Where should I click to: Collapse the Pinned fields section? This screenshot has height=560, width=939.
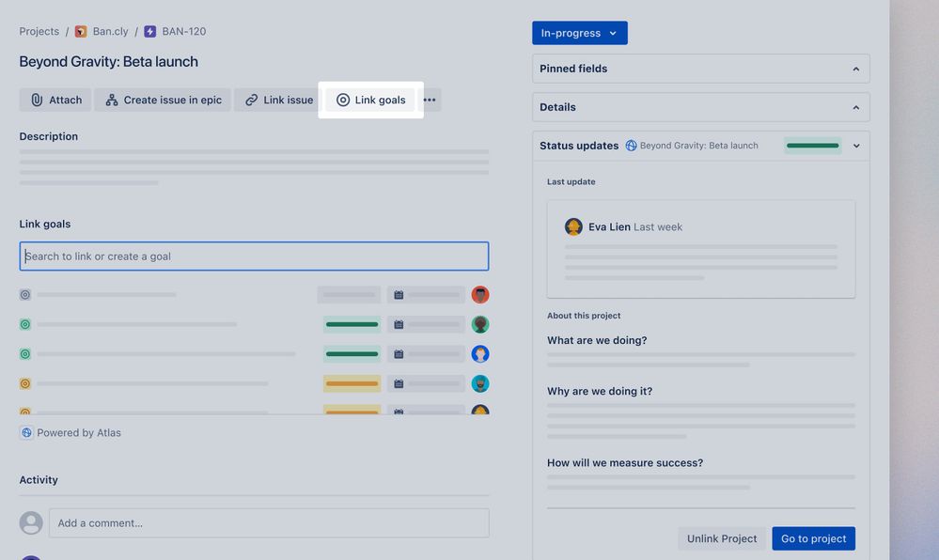[855, 68]
